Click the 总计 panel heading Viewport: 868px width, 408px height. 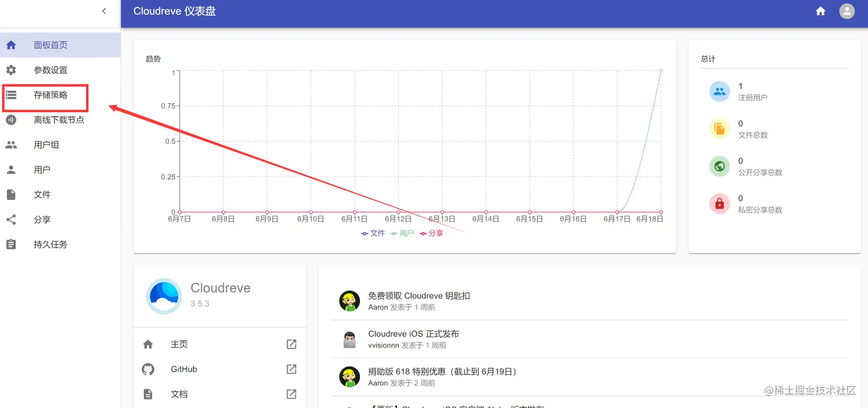coord(708,59)
